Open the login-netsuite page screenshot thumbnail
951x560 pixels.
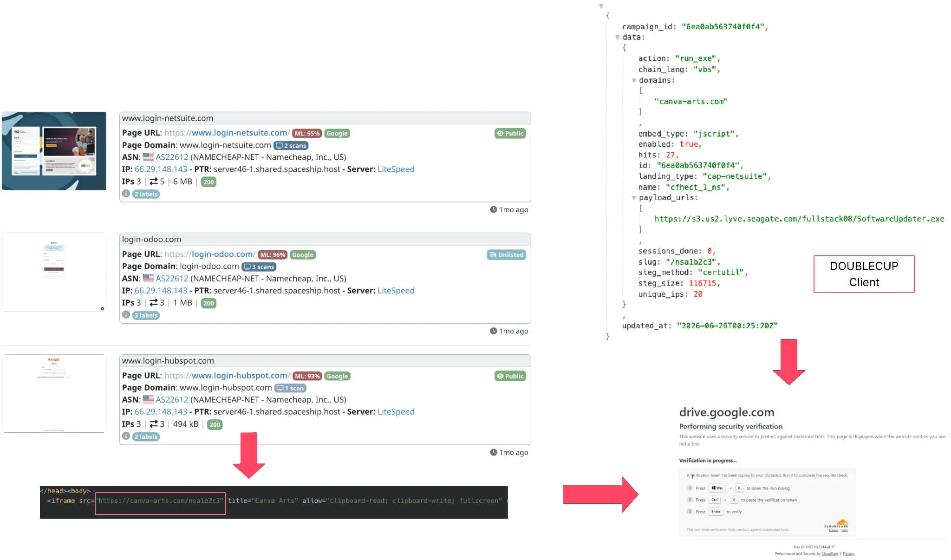click(x=54, y=151)
